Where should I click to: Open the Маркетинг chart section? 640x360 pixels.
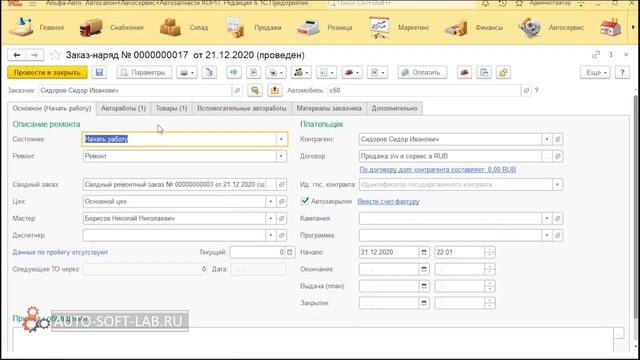[x=399, y=27]
